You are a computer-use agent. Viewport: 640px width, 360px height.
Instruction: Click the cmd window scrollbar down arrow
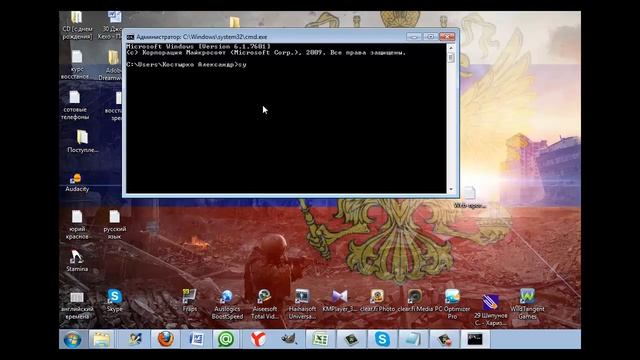[451, 189]
